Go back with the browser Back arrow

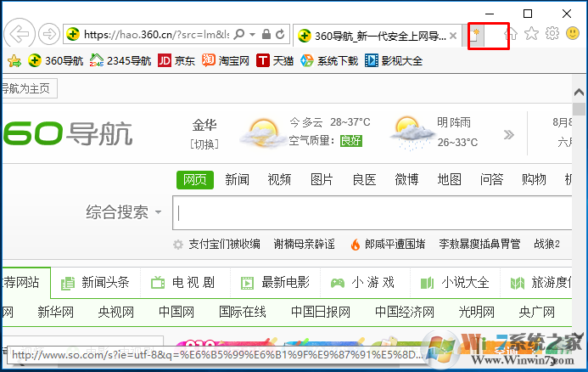[x=20, y=34]
